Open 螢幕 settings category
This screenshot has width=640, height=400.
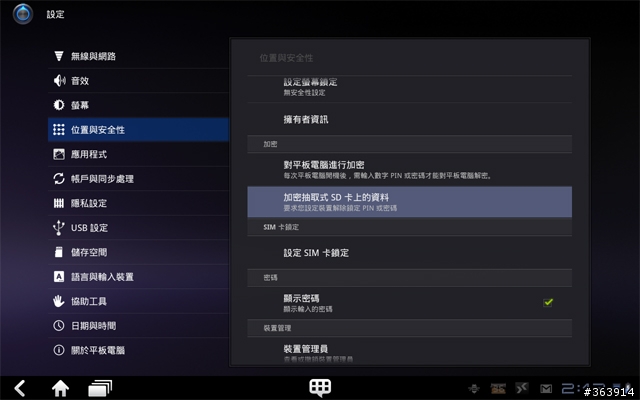(138, 105)
